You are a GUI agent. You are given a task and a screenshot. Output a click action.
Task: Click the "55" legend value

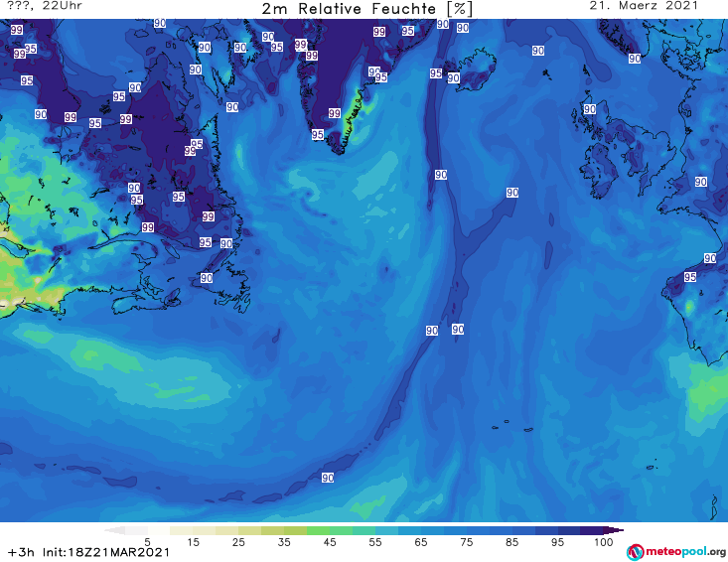click(375, 541)
